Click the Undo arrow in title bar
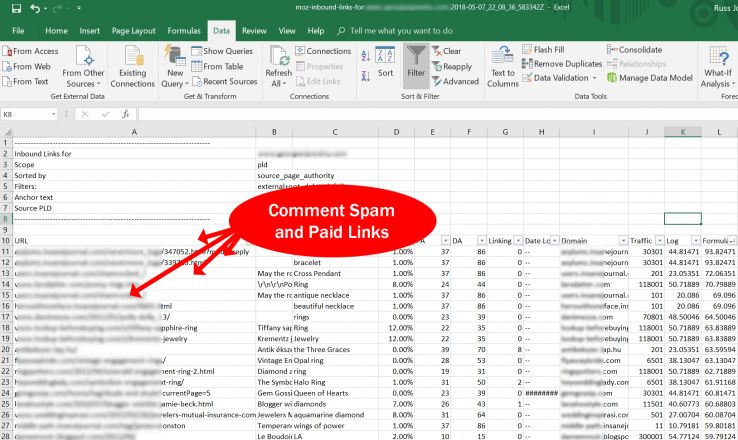The image size is (738, 440). (31, 10)
